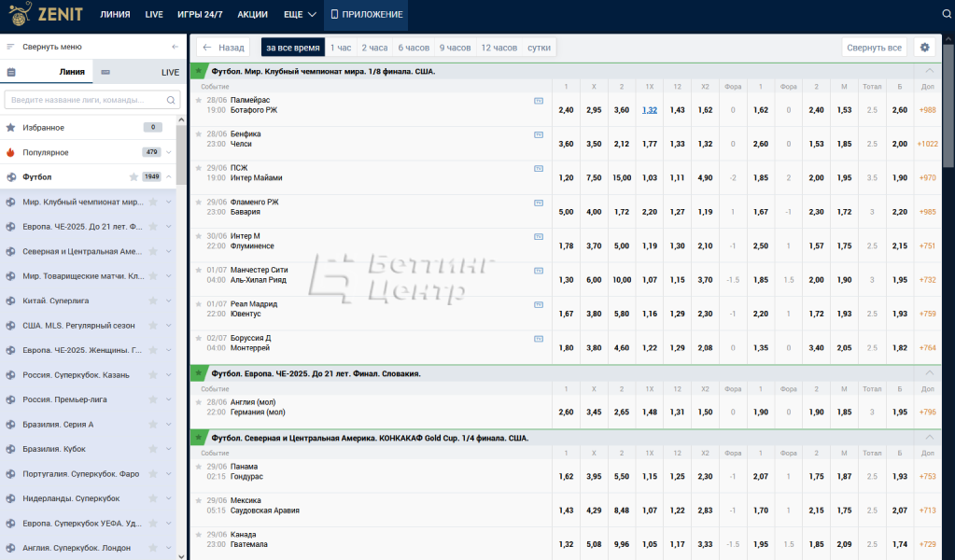This screenshot has height=560, width=955.
Task: Favorite the Футбол sport with star
Action: pyautogui.click(x=133, y=177)
